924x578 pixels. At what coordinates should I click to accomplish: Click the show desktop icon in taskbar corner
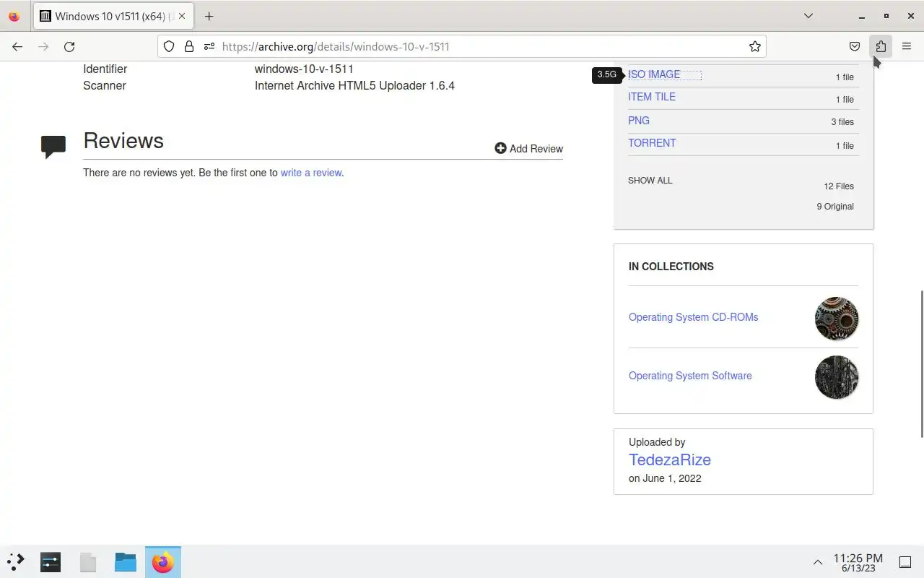coord(905,562)
